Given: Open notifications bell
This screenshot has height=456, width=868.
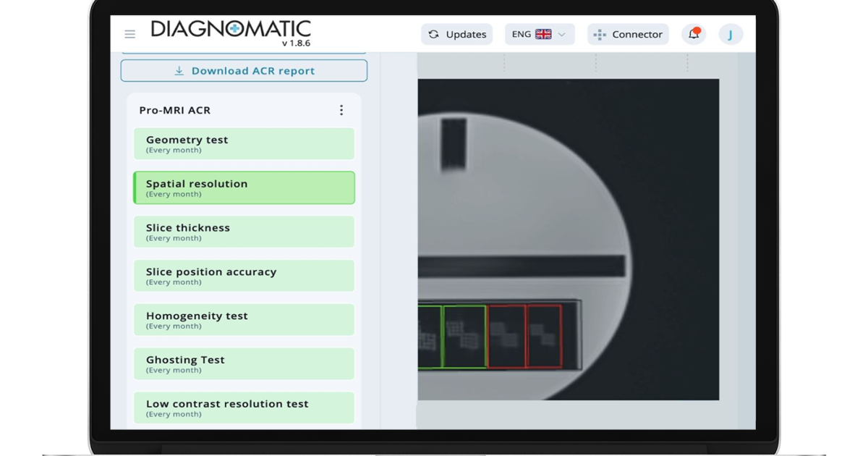Looking at the screenshot, I should click(x=694, y=34).
